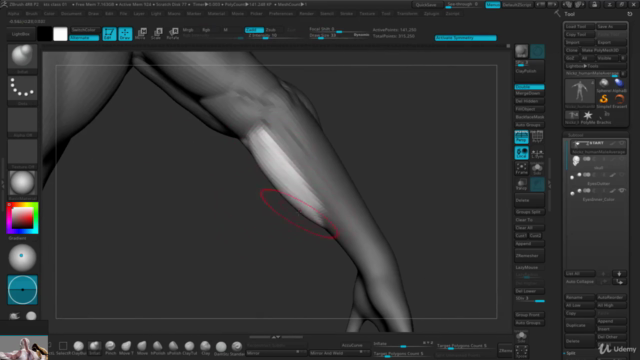Pick a color in the color picker square
This screenshot has height=360, width=640.
click(22, 218)
